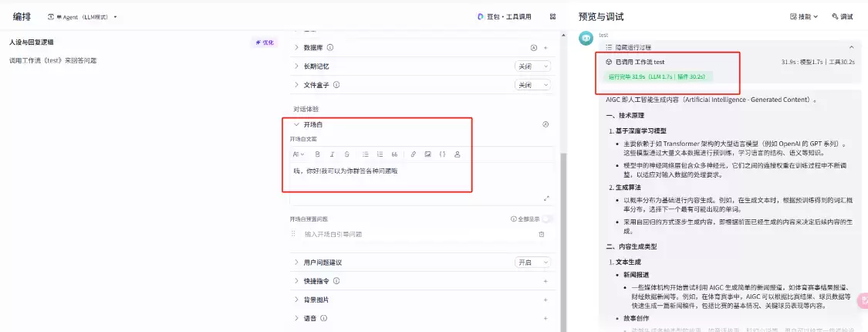Click the opening text content area
This screenshot has width=868, height=332.
point(420,178)
